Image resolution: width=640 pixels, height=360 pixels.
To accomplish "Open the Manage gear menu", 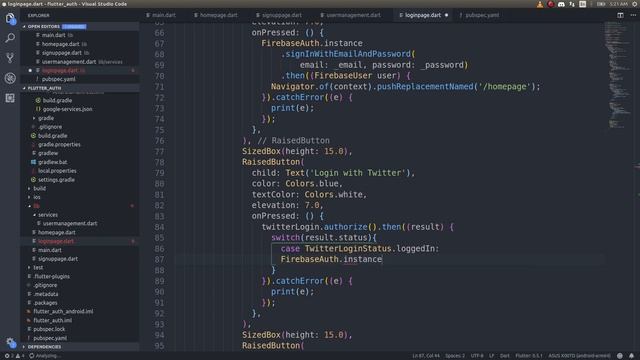I will click(x=11, y=342).
